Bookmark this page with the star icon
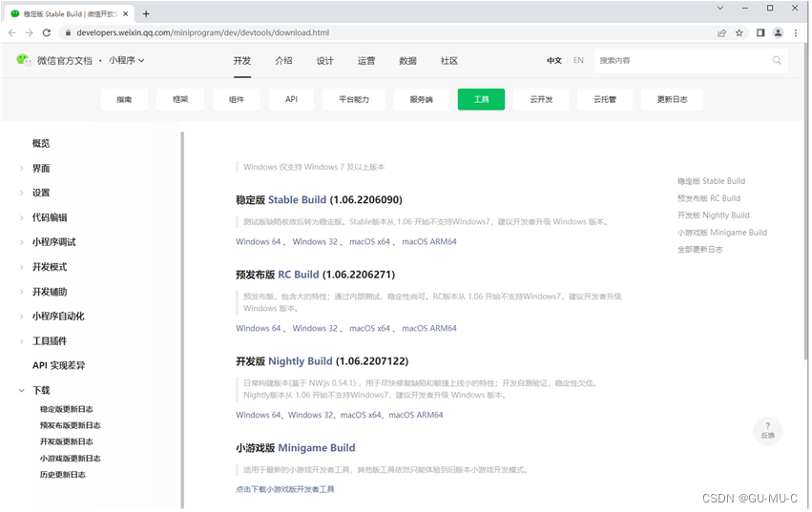 tap(739, 32)
